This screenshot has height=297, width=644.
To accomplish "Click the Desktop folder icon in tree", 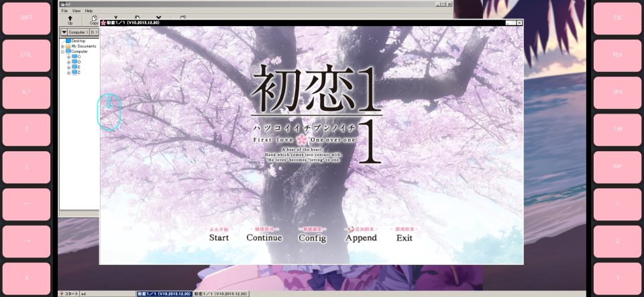I will click(68, 41).
